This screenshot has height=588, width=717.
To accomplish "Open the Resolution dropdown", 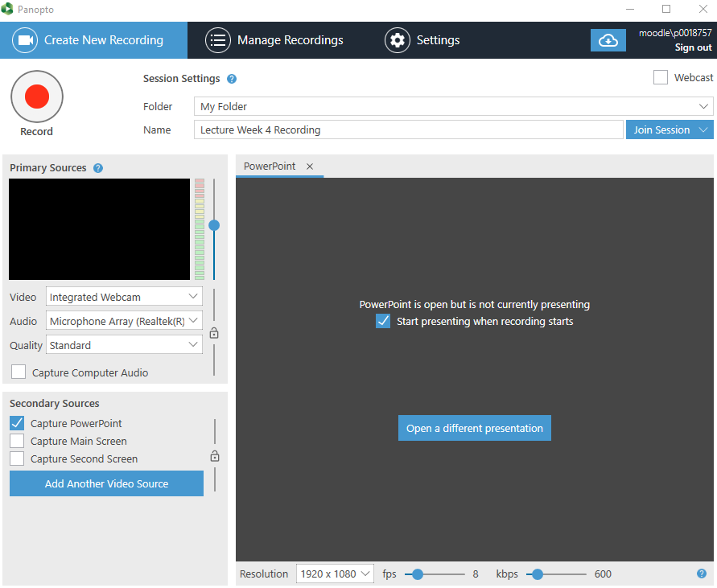I will (335, 574).
